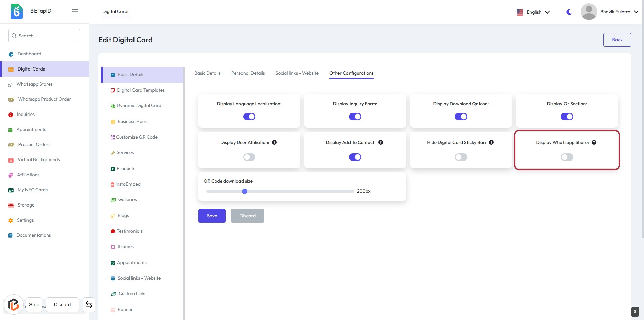The image size is (644, 320).
Task: Click help icon beside Hide Digital Card Sticky Bar
Action: tap(491, 142)
